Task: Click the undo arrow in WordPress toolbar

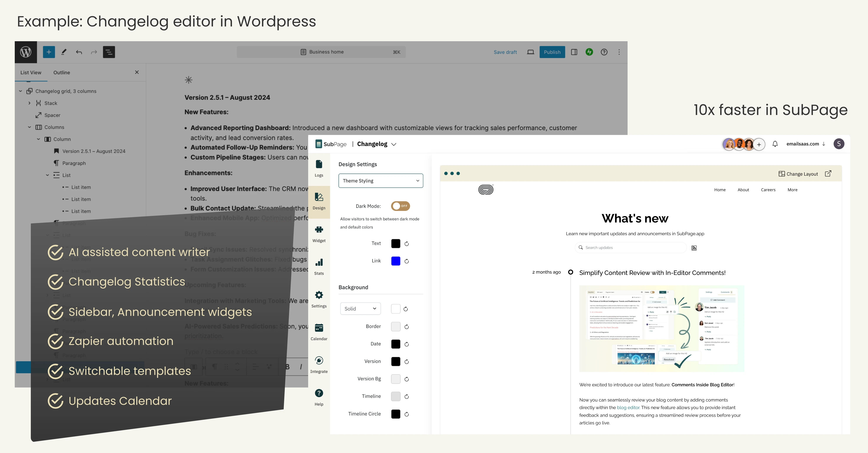Action: [79, 52]
